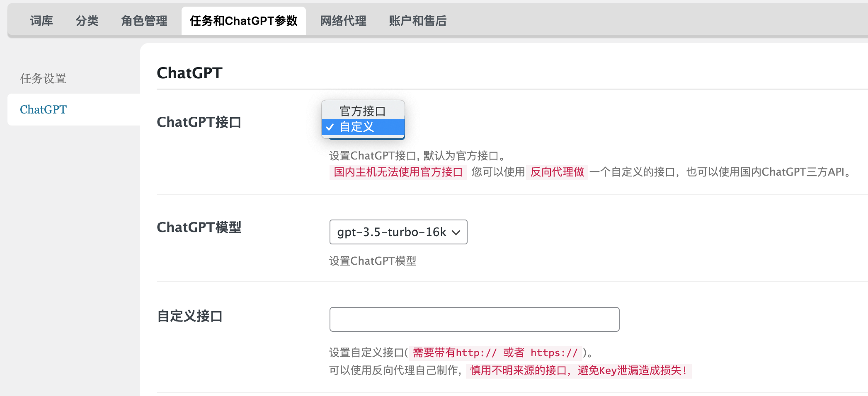
Task: Focus the 自定义接口 text input field
Action: pos(474,319)
